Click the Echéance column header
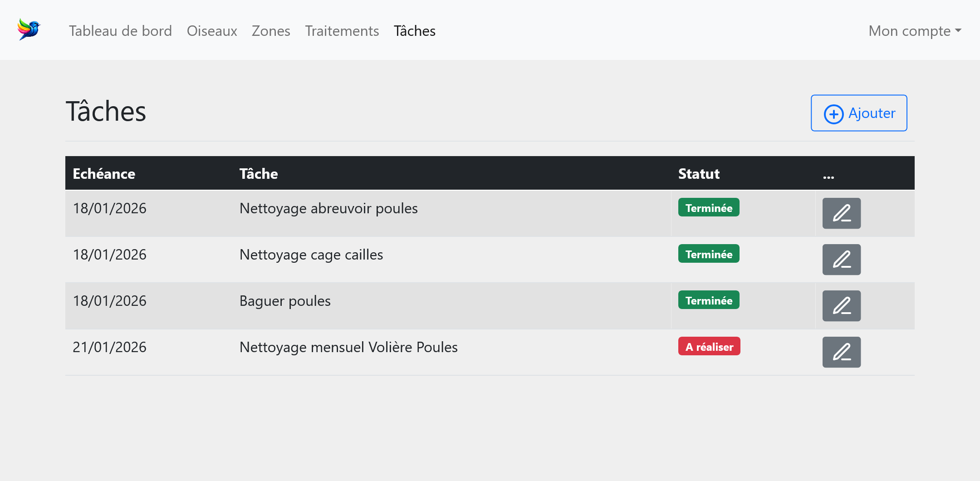The height and width of the screenshot is (481, 980). point(104,174)
